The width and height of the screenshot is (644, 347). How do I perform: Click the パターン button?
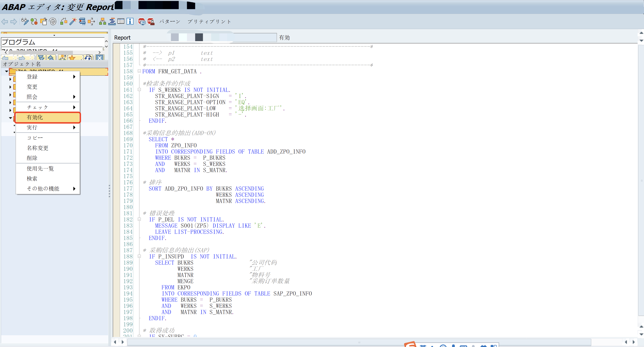click(170, 21)
